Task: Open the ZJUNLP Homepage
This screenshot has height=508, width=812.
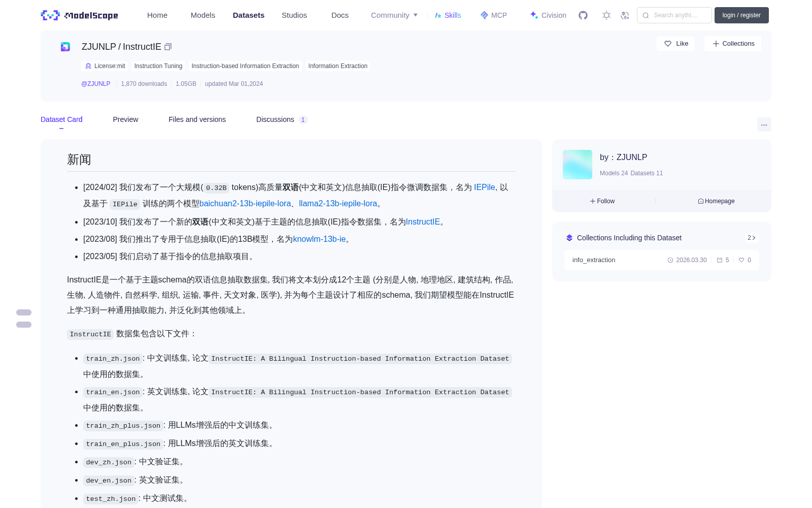Action: [716, 201]
